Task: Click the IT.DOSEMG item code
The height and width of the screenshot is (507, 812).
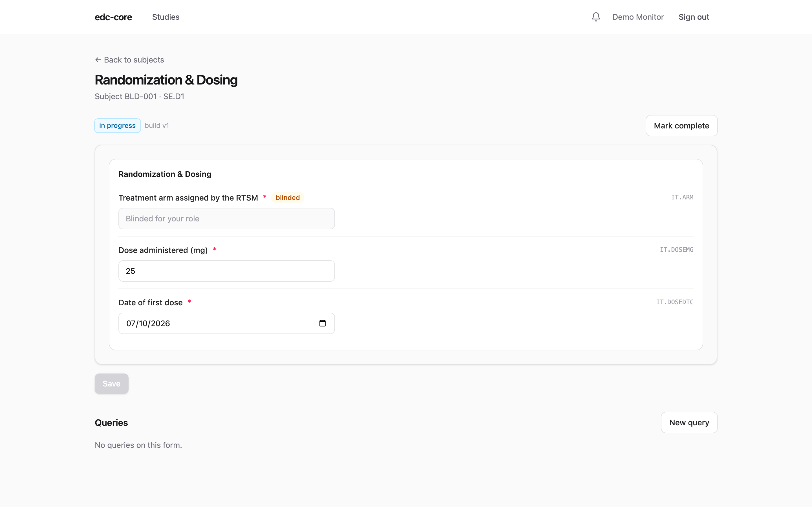Action: pyautogui.click(x=676, y=250)
